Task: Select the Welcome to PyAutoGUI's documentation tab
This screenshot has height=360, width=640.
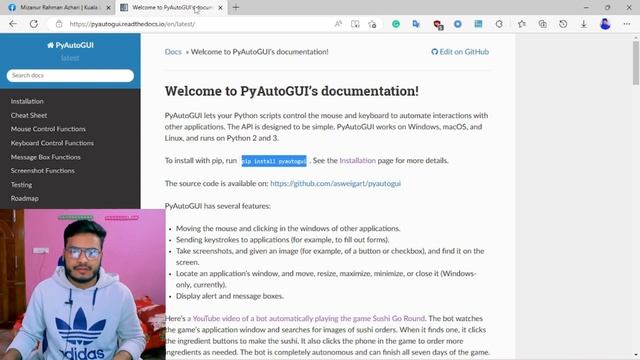Action: pyautogui.click(x=171, y=7)
